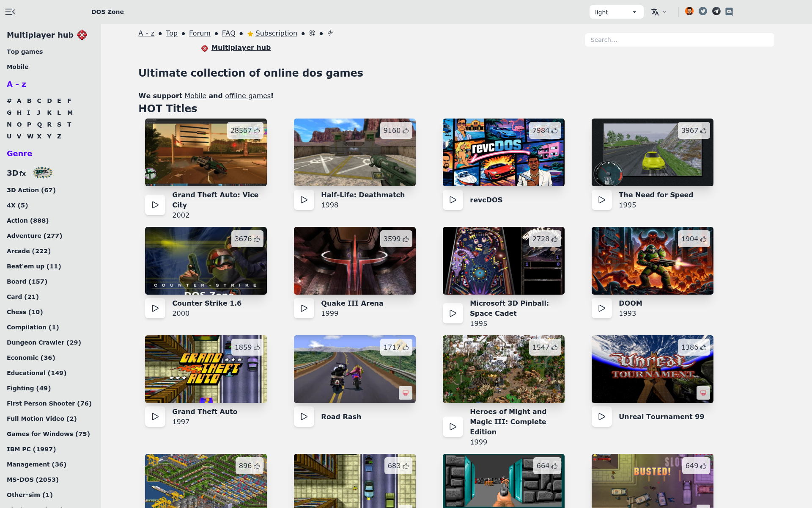Open the language translation dropdown
Screen dimensions: 812x508
(659, 12)
